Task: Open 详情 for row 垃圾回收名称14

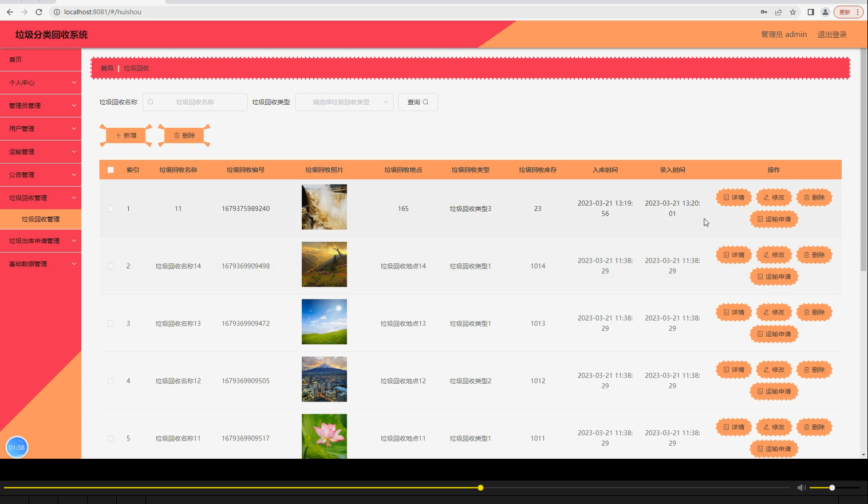Action: (733, 255)
